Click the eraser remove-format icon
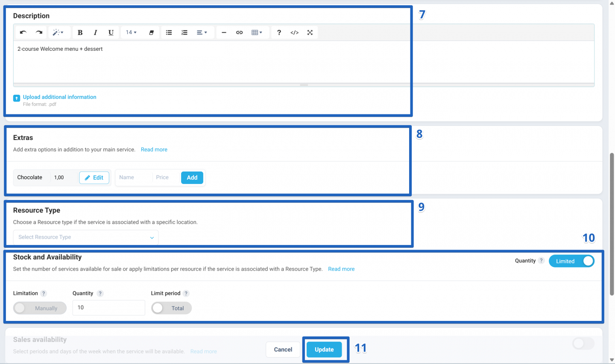Image resolution: width=615 pixels, height=364 pixels. 151,32
